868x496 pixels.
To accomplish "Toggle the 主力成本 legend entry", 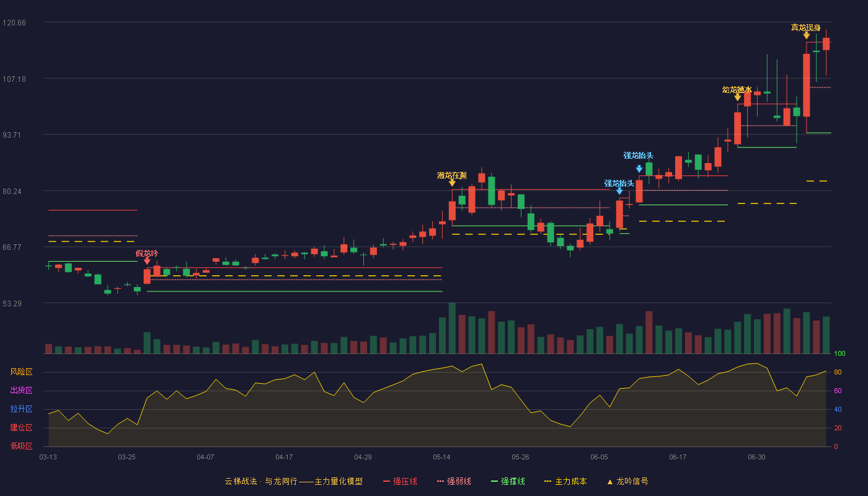I will pyautogui.click(x=565, y=481).
